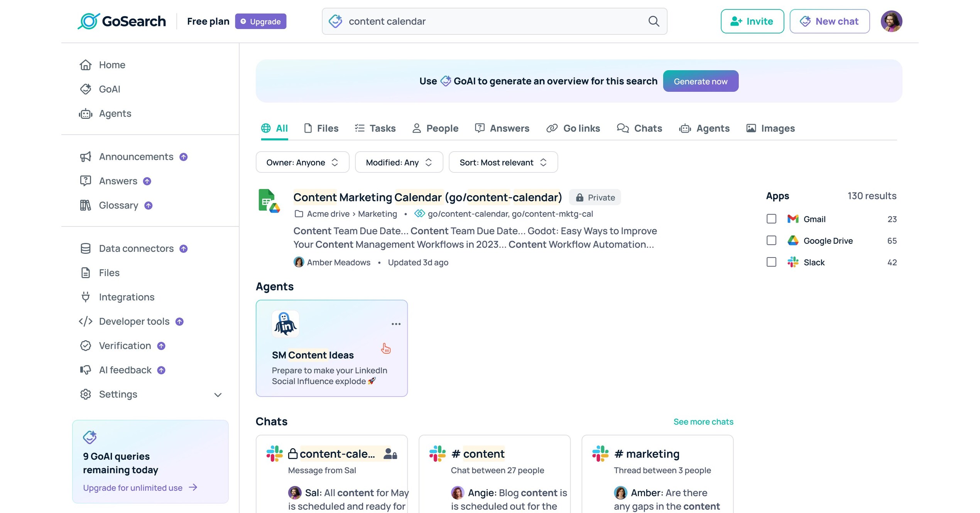Screen dimensions: 980x513
Task: Click the Announcements megaphone icon
Action: (85, 157)
